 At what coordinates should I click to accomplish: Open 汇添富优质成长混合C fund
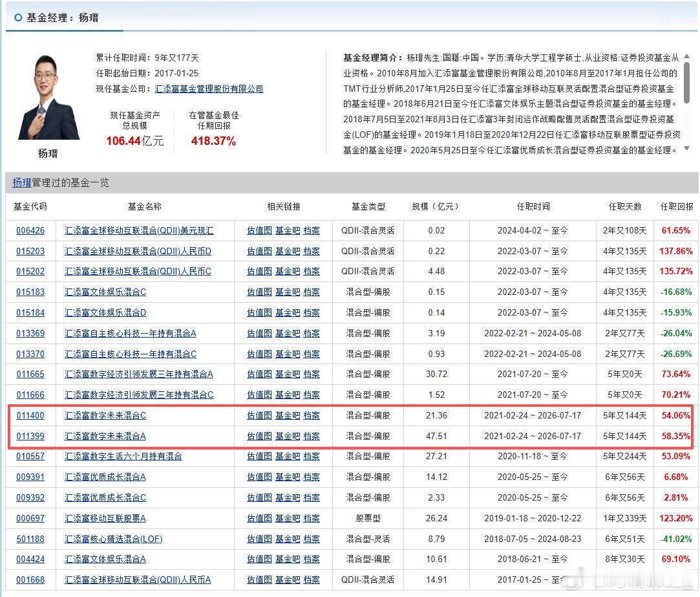click(105, 497)
